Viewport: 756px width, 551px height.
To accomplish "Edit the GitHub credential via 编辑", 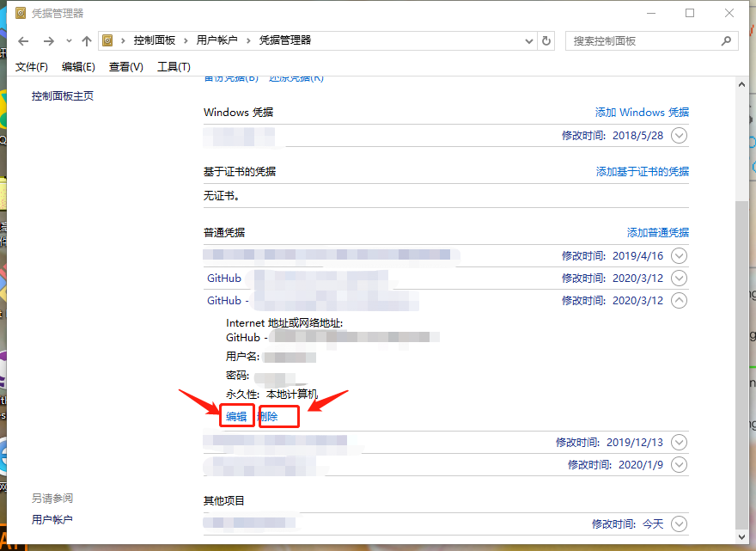I will 236,416.
